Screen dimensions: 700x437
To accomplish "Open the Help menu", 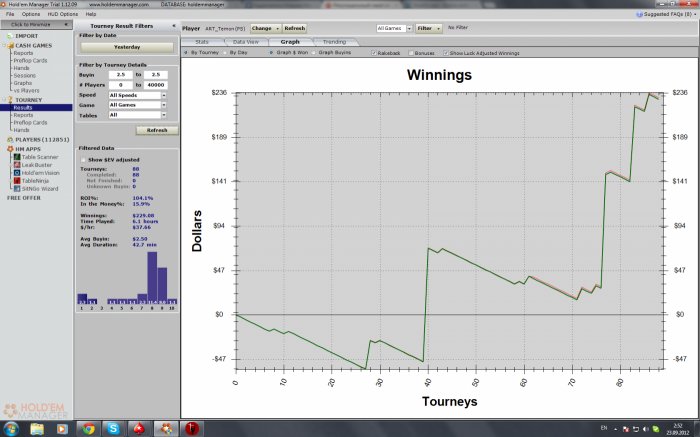I will [x=91, y=14].
